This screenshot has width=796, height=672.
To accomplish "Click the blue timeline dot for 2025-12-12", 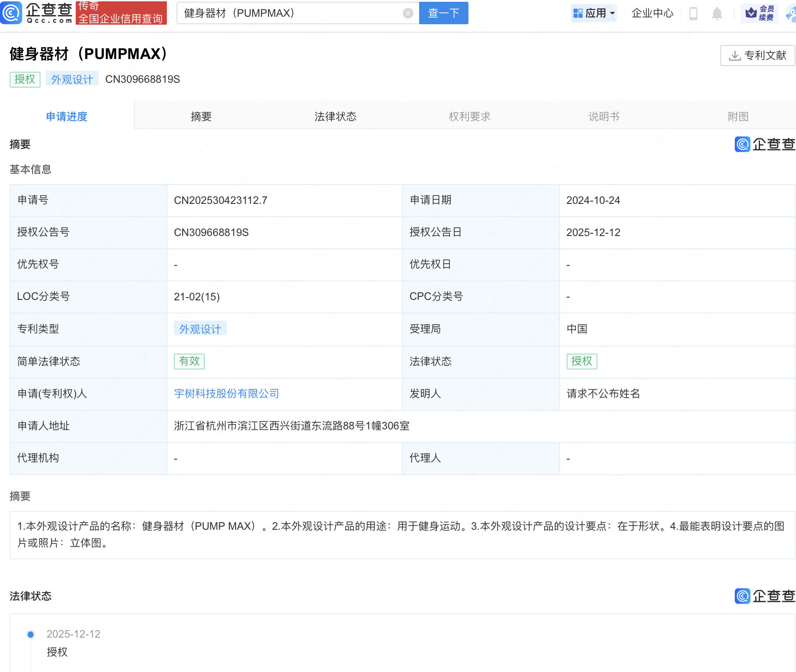I will coord(30,634).
